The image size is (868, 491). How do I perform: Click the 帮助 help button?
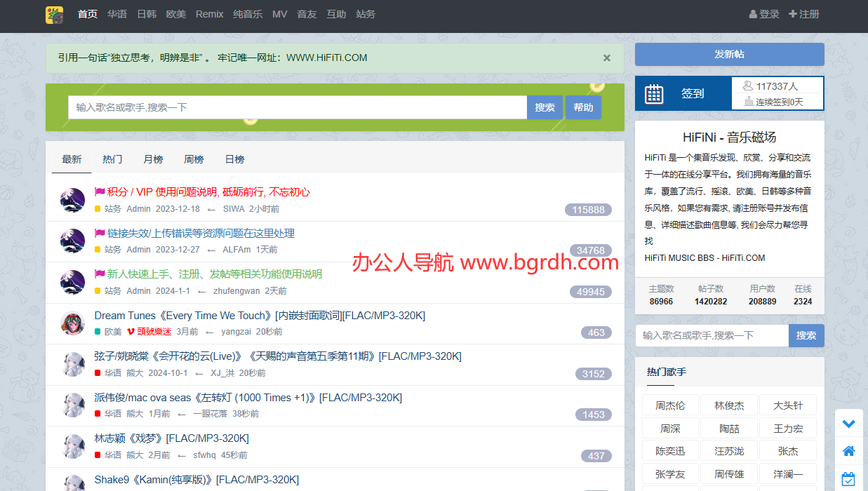(x=583, y=107)
